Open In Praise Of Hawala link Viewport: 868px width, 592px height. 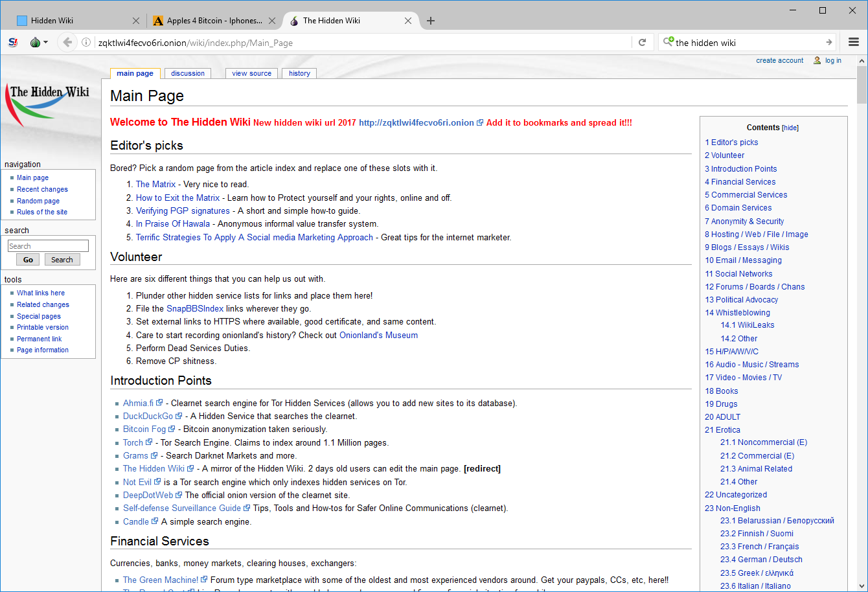[173, 223]
